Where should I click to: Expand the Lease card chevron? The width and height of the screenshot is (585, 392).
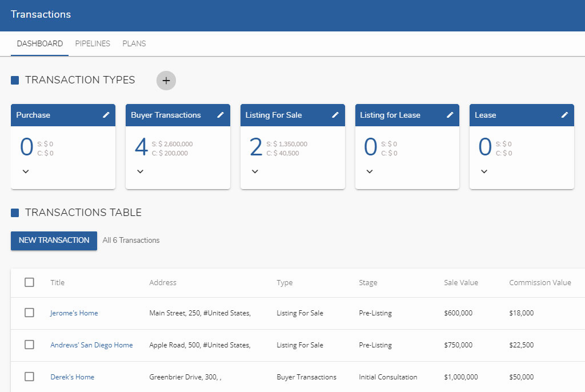[484, 171]
